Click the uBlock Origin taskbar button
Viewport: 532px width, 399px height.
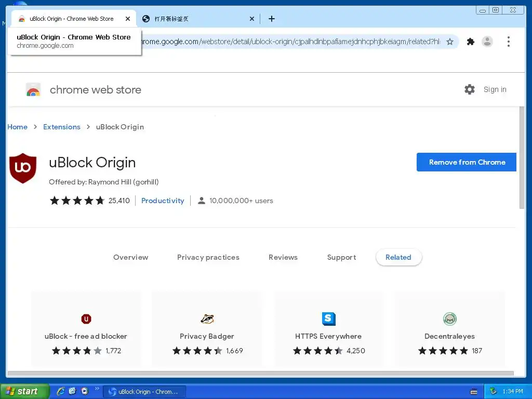pyautogui.click(x=144, y=392)
